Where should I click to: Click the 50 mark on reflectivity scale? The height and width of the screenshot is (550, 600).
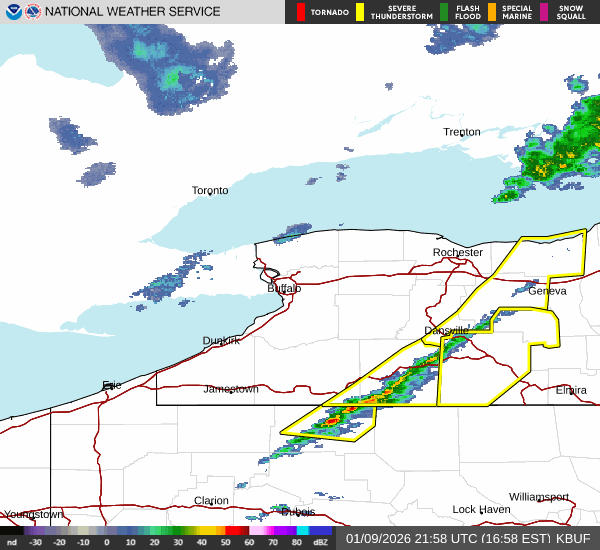226,542
